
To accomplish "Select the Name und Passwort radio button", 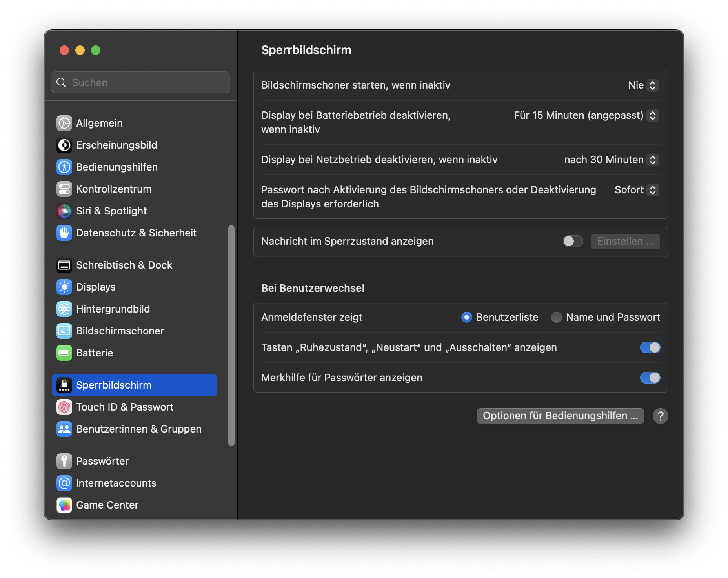I will pos(556,317).
